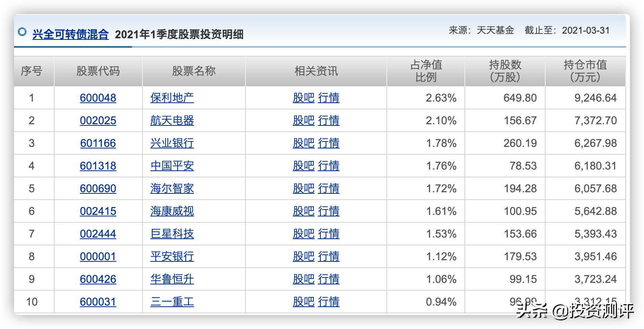Select the 78.53 shares held cell

pos(505,166)
